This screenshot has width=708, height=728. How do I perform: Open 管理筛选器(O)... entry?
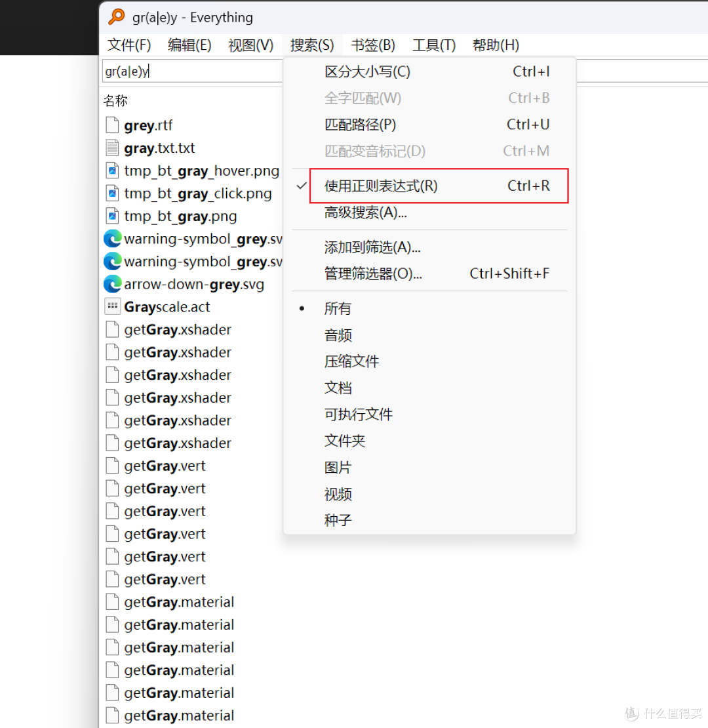tap(429, 273)
